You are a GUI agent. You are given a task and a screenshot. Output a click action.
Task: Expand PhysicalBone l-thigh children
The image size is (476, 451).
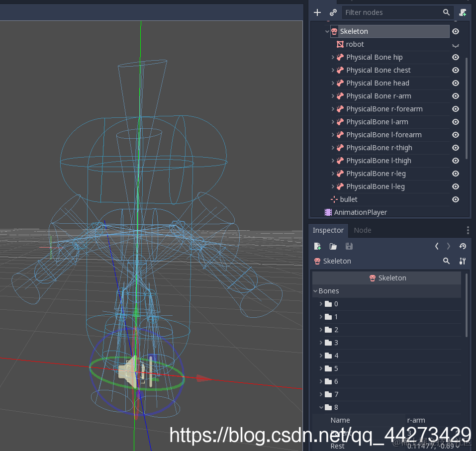pos(333,161)
